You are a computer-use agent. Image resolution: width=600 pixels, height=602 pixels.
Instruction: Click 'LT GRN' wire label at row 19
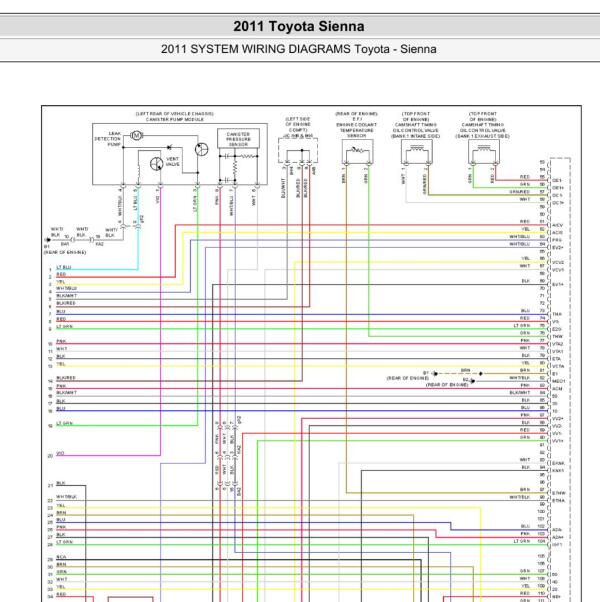[x=64, y=423]
